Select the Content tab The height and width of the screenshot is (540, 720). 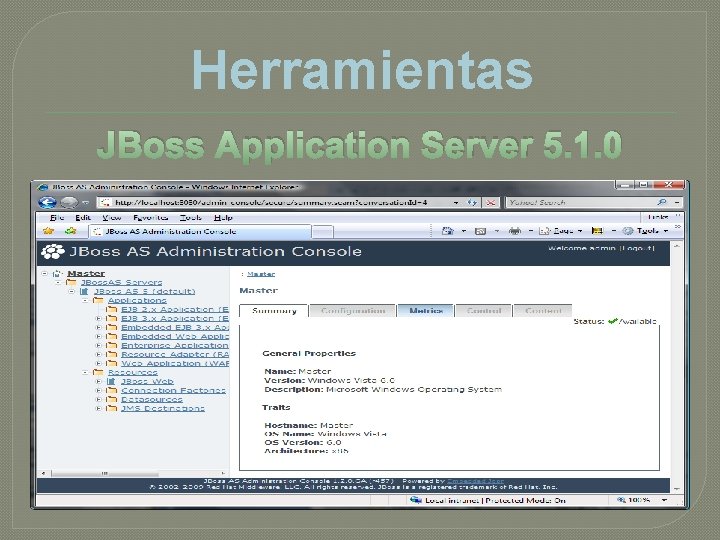click(x=543, y=311)
